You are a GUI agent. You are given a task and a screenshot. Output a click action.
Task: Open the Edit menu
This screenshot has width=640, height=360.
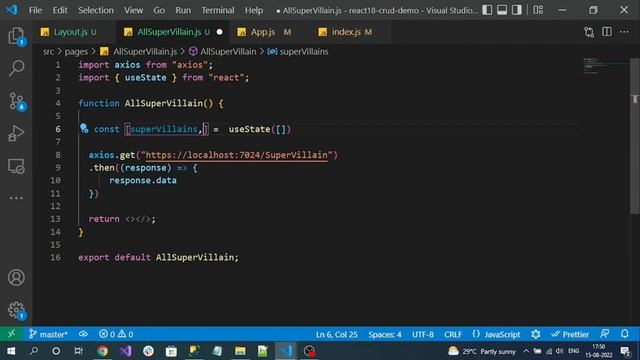60,10
